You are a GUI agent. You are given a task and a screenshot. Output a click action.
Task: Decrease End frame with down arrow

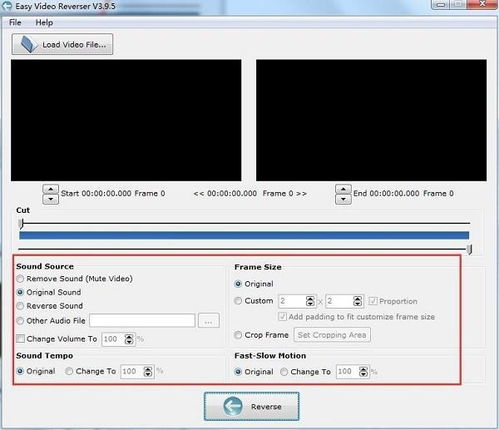(x=343, y=199)
